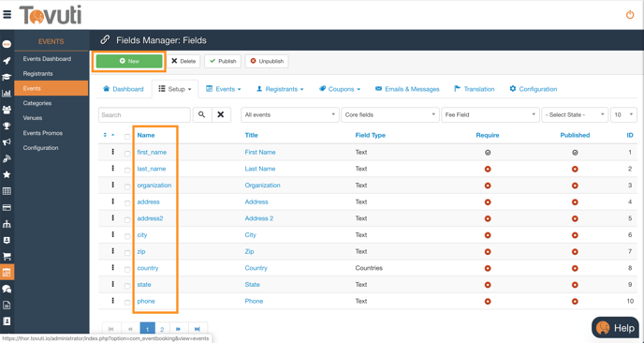Sort by the Field Type column header
This screenshot has height=343, width=644.
point(370,135)
